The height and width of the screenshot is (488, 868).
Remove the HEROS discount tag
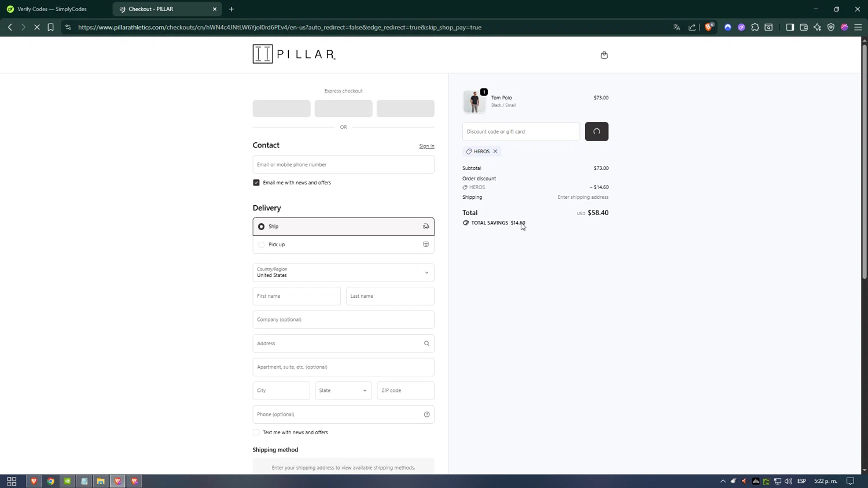495,151
